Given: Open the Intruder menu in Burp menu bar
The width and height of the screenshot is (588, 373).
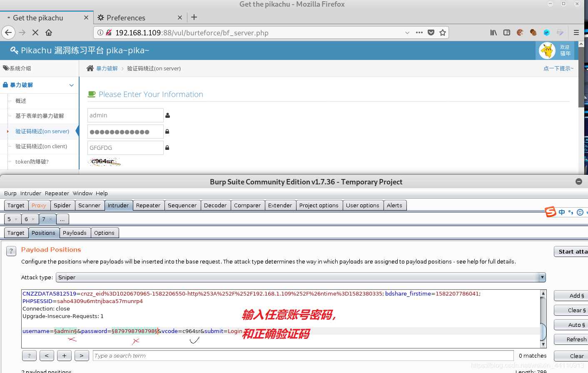Looking at the screenshot, I should [31, 193].
